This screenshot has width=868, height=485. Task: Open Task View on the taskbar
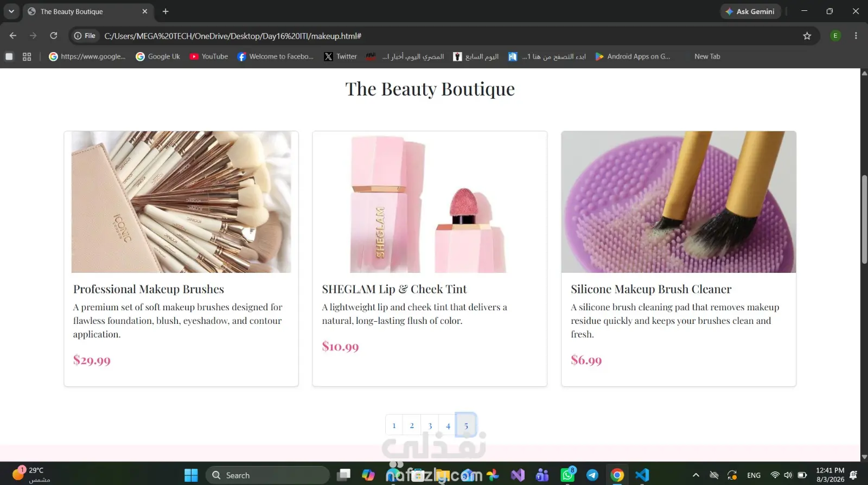pyautogui.click(x=343, y=475)
